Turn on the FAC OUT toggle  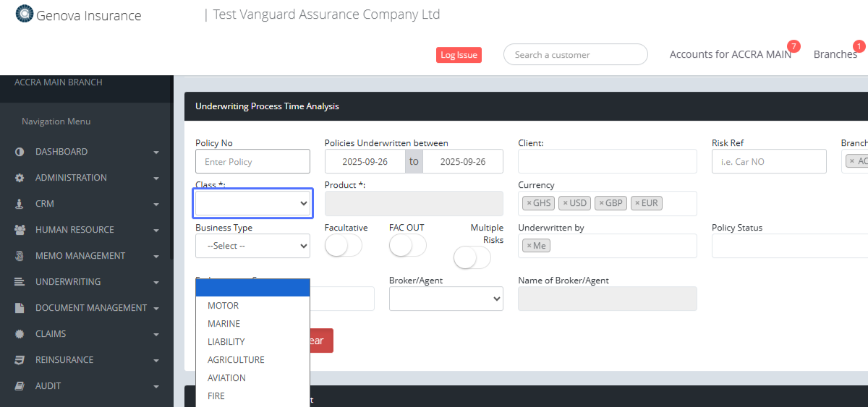tap(407, 246)
